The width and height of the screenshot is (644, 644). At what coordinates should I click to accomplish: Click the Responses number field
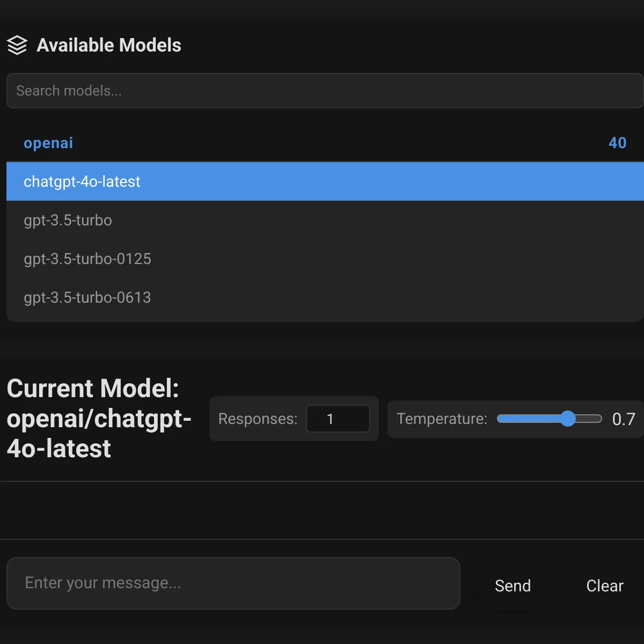pyautogui.click(x=338, y=419)
